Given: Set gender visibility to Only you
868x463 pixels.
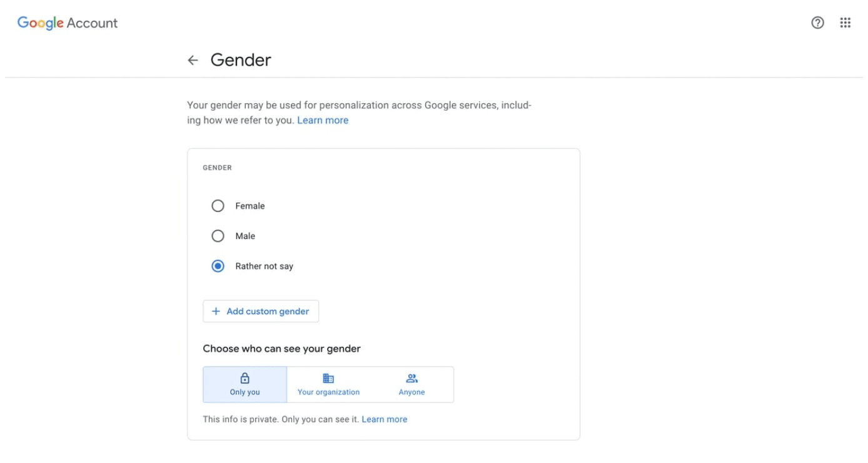Looking at the screenshot, I should click(245, 385).
